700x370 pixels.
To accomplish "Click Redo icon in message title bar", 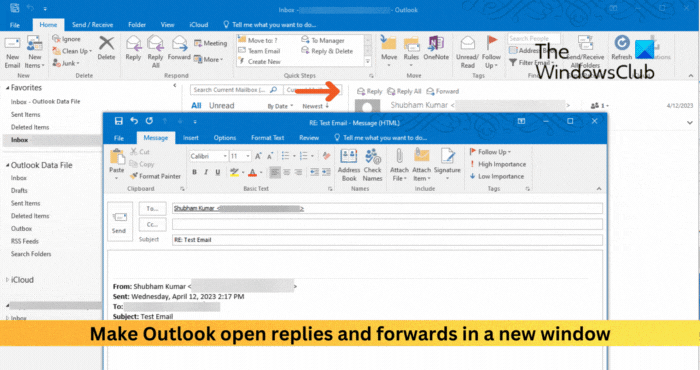I will [149, 121].
